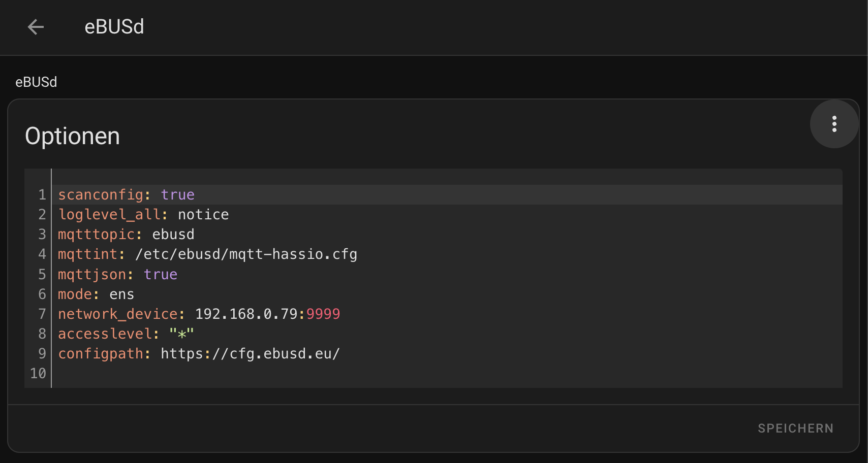This screenshot has height=463, width=868.
Task: Click the Optionen heading
Action: pos(72,136)
